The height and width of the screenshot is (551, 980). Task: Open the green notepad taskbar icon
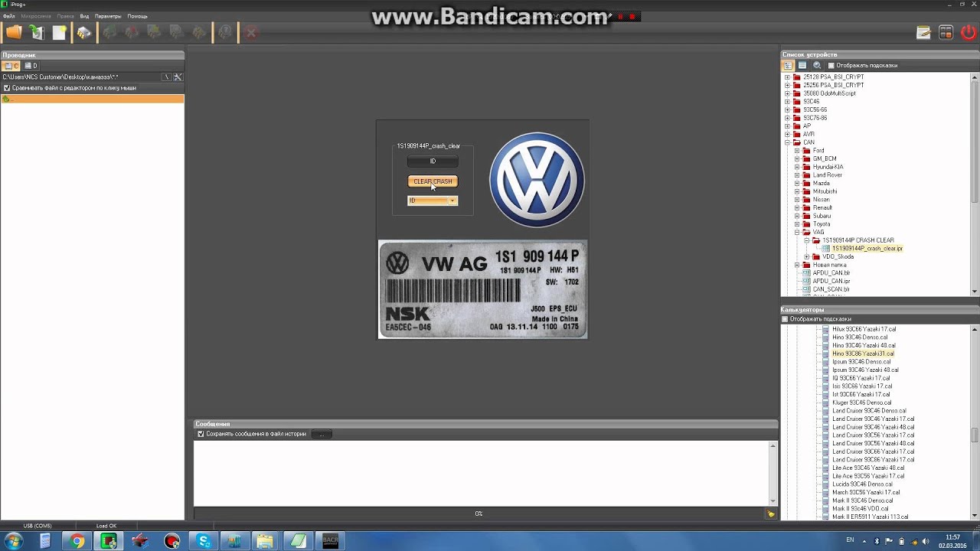[x=298, y=541]
